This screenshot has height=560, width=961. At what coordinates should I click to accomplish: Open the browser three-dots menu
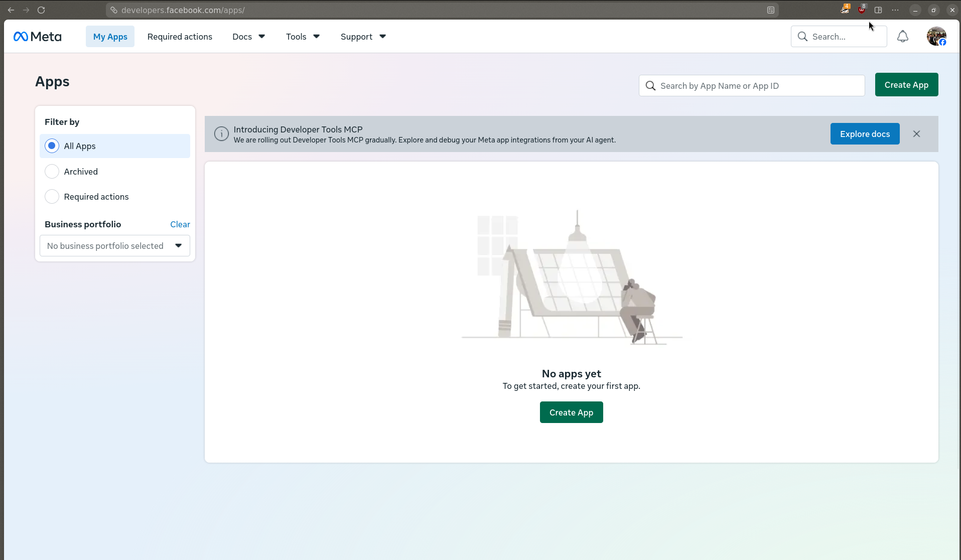pos(895,10)
